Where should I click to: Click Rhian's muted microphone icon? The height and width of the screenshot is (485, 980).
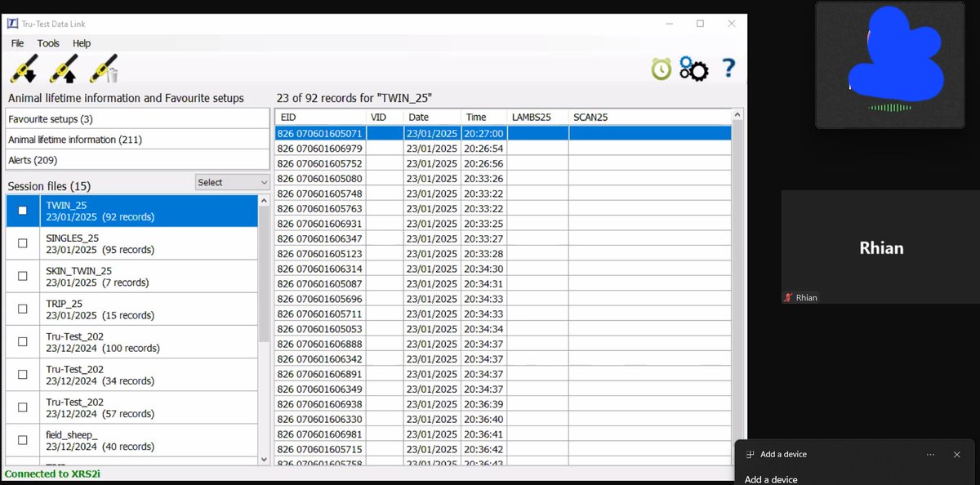(x=788, y=298)
